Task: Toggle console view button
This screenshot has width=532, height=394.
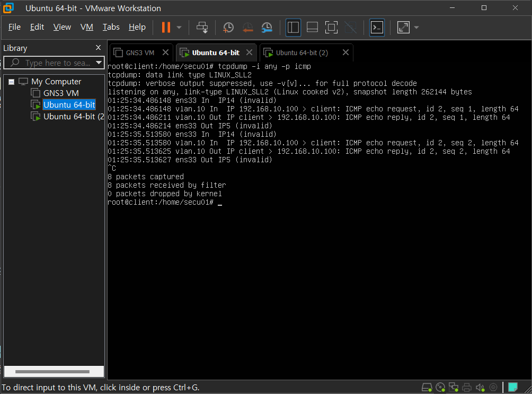Action: (377, 28)
